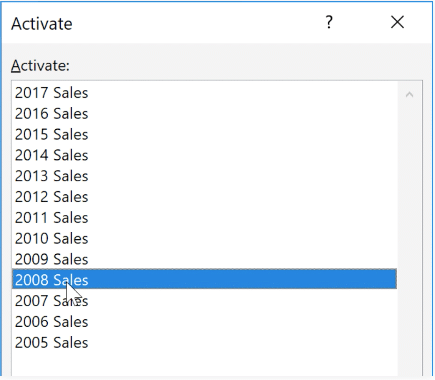Select 2010 Sales in the Activate list
Viewport: 435px width, 380px height.
(204, 239)
